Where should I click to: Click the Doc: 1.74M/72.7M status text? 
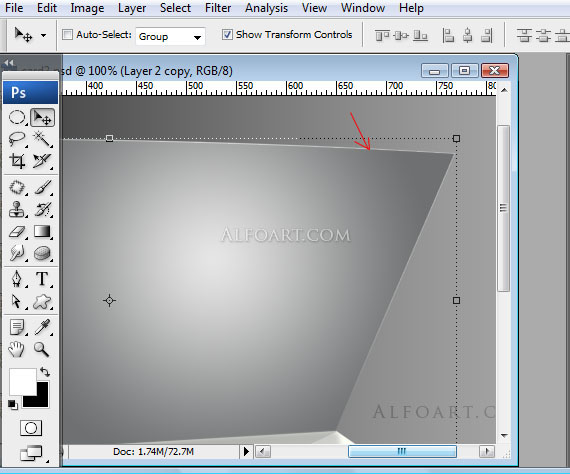click(153, 451)
